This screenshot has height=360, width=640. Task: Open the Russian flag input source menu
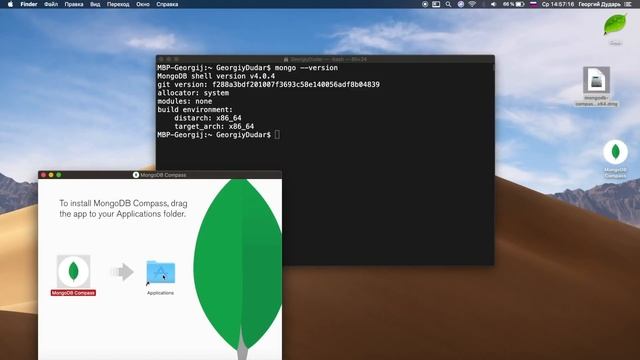coord(533,4)
